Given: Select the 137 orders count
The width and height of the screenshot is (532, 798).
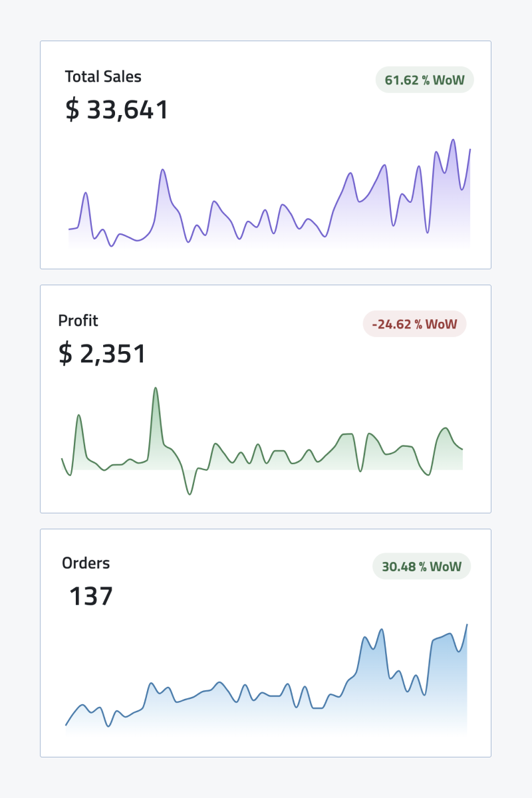Looking at the screenshot, I should (x=91, y=597).
